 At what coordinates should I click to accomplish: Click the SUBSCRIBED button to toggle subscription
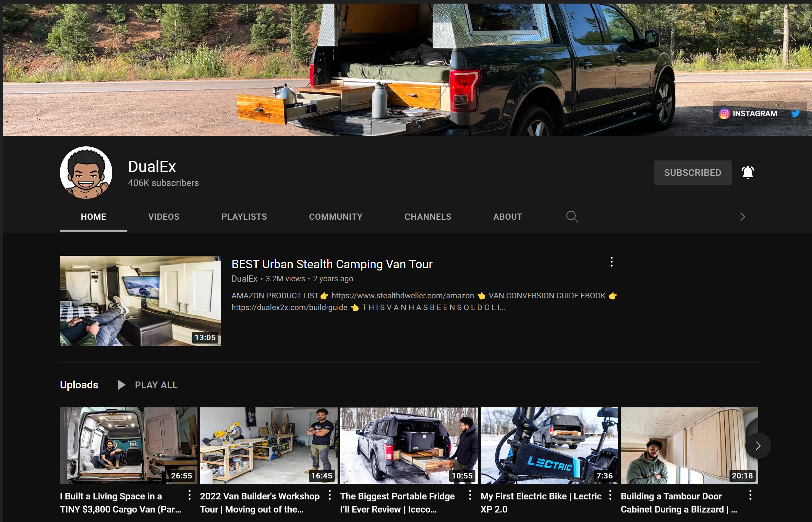click(692, 173)
